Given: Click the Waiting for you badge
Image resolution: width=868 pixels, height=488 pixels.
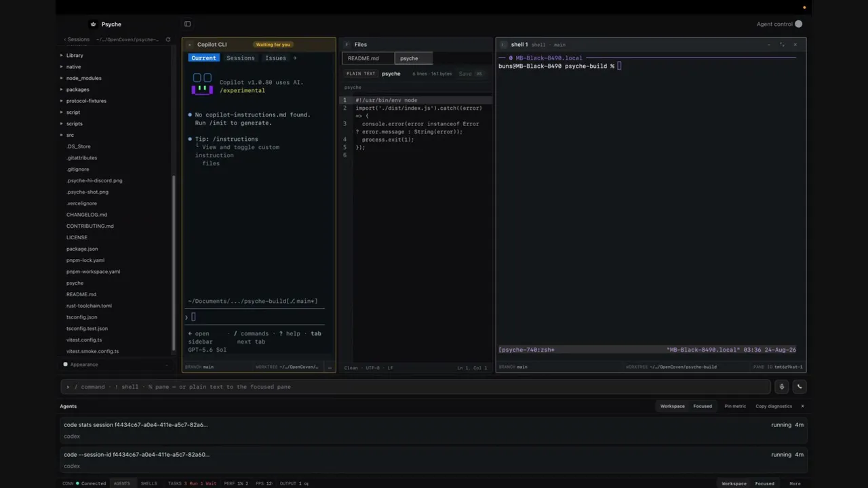Looking at the screenshot, I should pos(273,45).
